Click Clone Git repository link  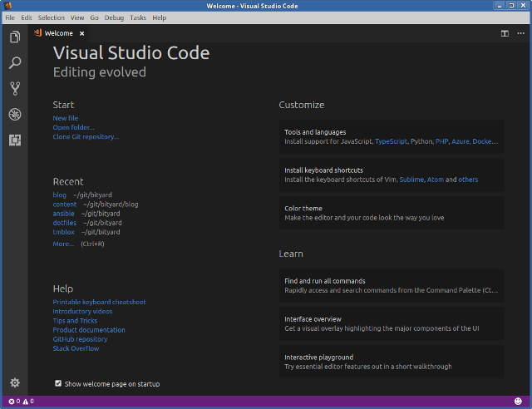coord(86,136)
